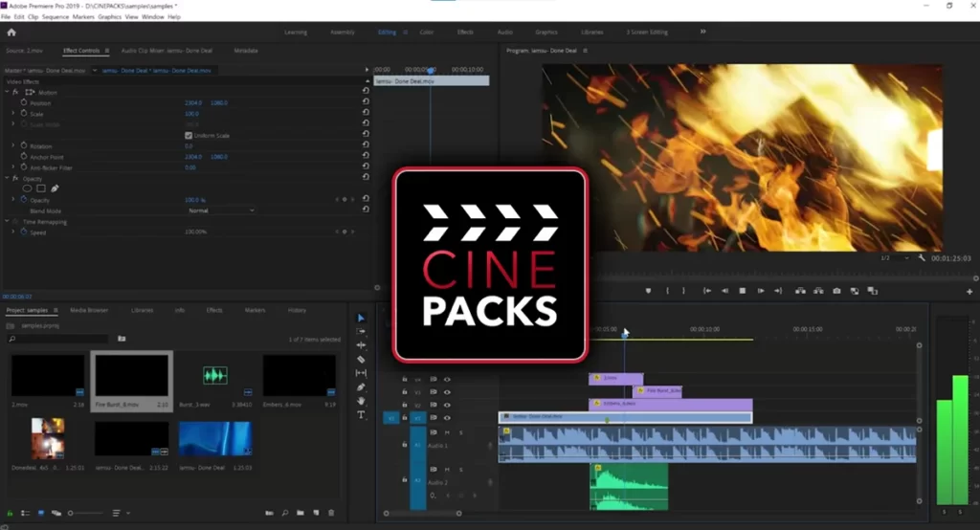Select the Selection tool arrow
Screen dimensions: 980x530
pyautogui.click(x=361, y=319)
